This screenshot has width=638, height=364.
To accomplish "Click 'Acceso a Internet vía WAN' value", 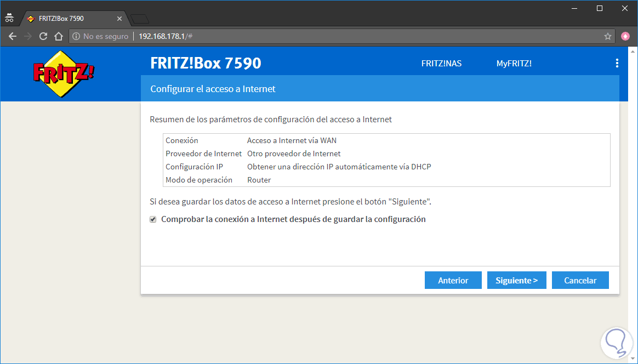I will pos(292,140).
